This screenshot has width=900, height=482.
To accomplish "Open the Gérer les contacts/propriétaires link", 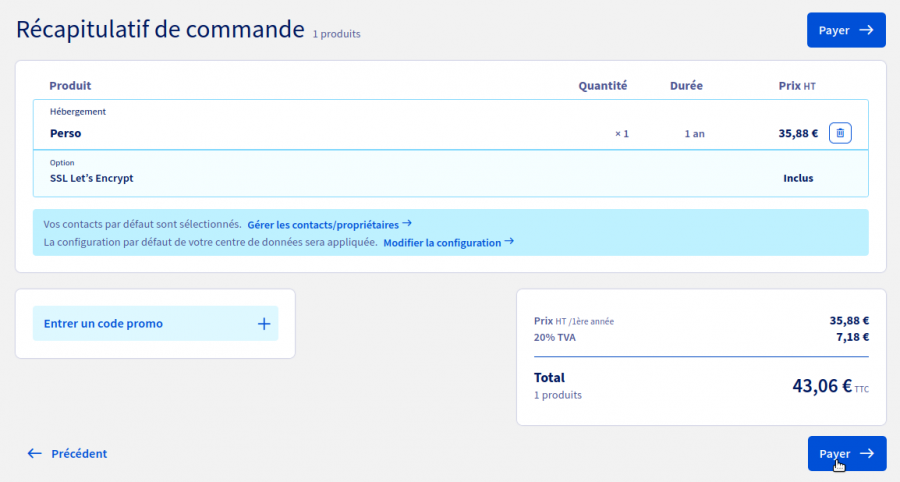I will click(323, 225).
